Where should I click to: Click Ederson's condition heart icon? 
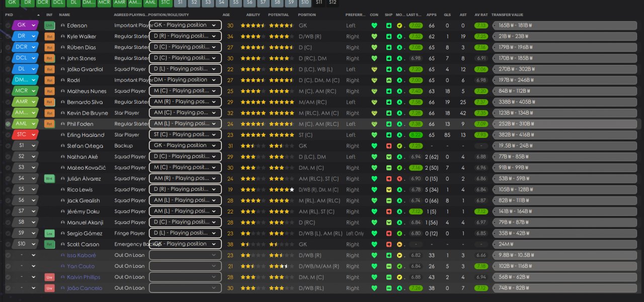click(374, 26)
